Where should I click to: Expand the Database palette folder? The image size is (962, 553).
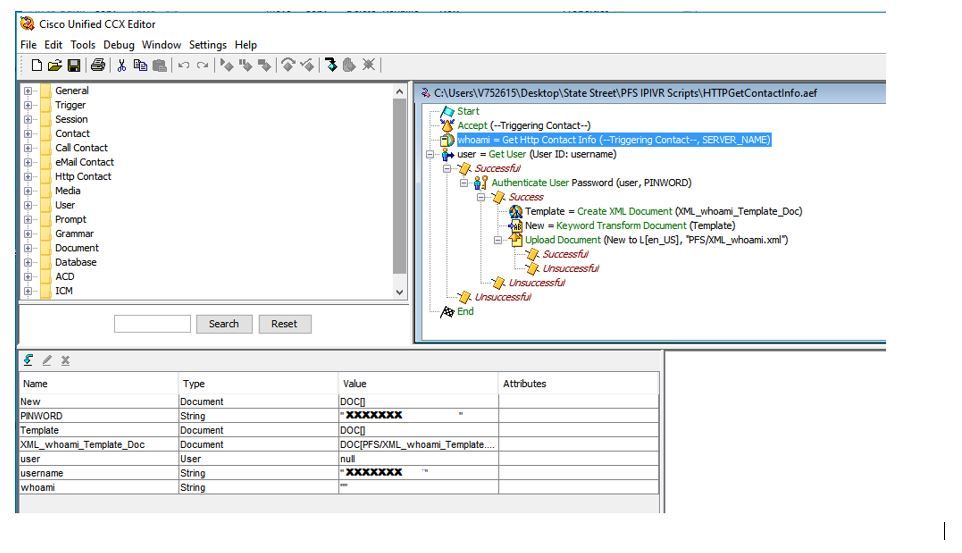coord(28,263)
